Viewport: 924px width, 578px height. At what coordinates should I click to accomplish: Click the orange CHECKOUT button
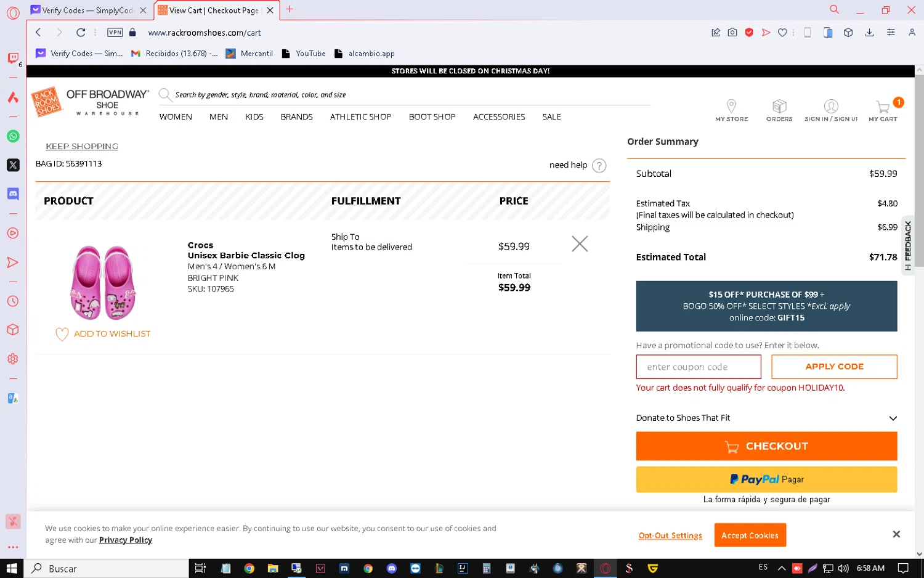coord(766,446)
